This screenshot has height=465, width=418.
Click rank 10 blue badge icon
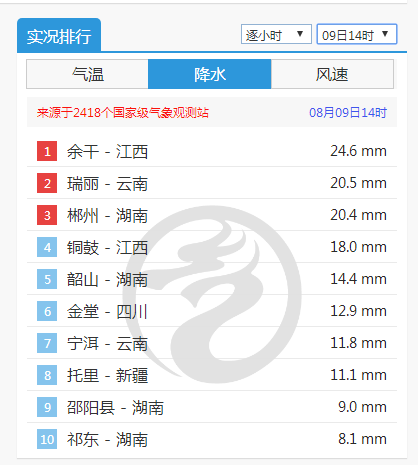47,439
